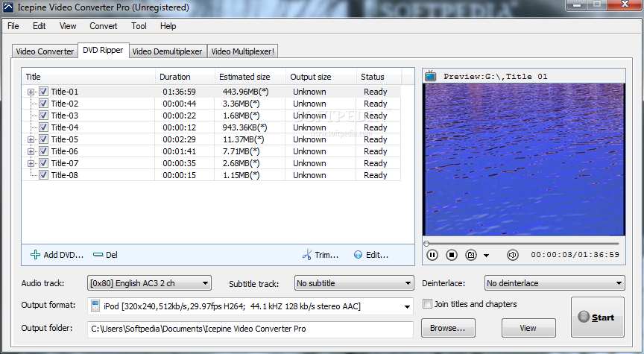Expand the Title-01 tree node
This screenshot has height=354, width=644.
[31, 92]
